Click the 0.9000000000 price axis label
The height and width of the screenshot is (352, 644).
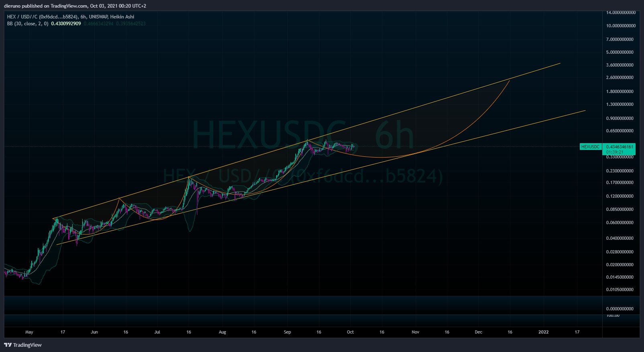click(x=620, y=118)
